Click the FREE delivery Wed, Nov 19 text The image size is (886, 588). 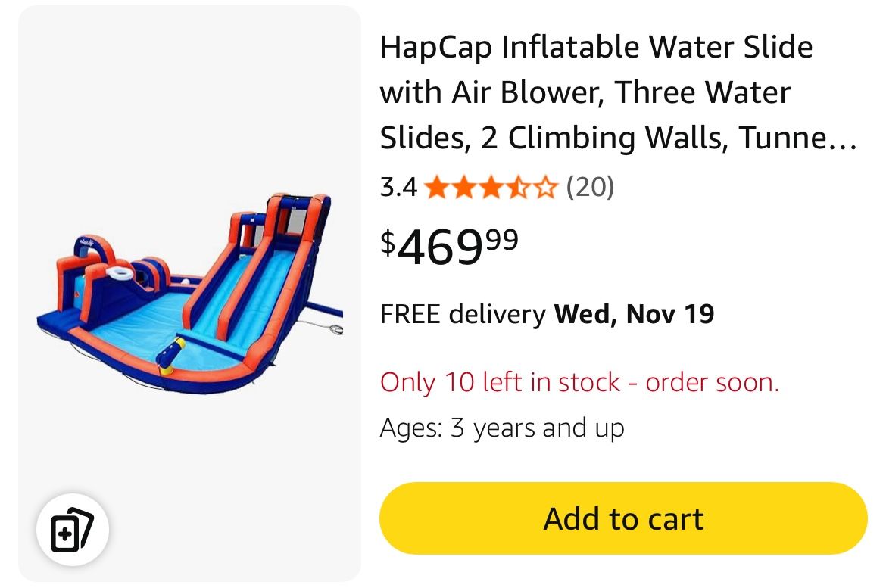pos(547,313)
